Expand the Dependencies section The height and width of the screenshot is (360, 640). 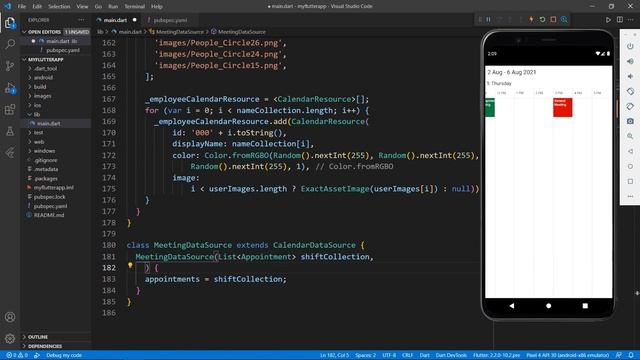[x=44, y=346]
